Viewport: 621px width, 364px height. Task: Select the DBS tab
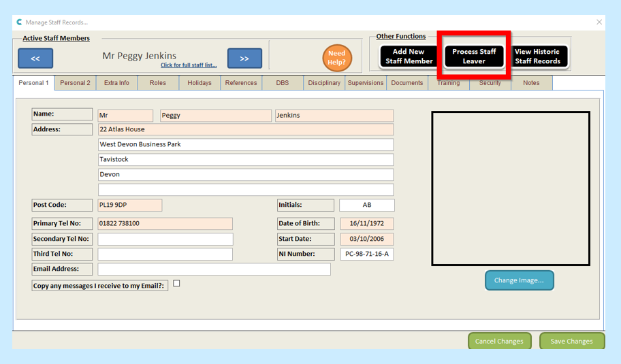click(283, 83)
